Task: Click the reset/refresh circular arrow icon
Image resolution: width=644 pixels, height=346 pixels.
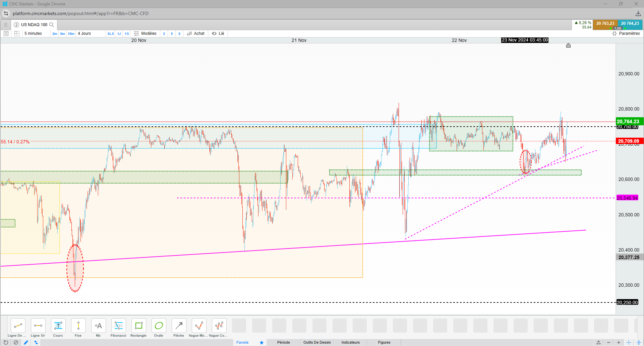Action: (6, 342)
